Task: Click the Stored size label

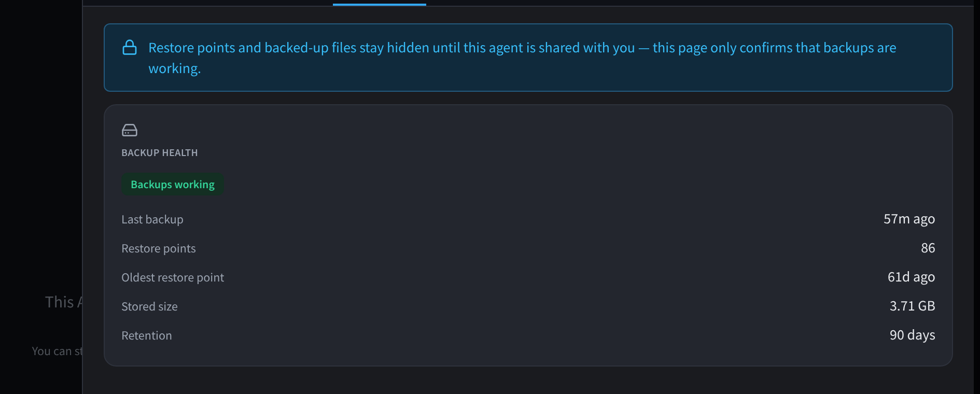Action: pos(149,306)
